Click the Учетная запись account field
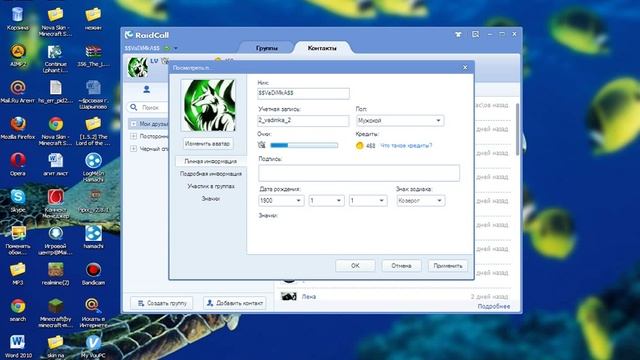The image size is (640, 360). tap(303, 120)
